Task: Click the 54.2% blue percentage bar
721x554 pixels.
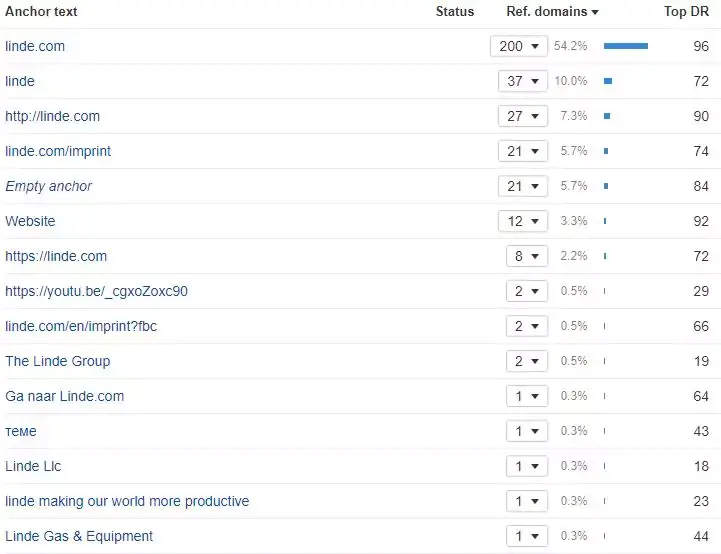Action: pyautogui.click(x=626, y=46)
